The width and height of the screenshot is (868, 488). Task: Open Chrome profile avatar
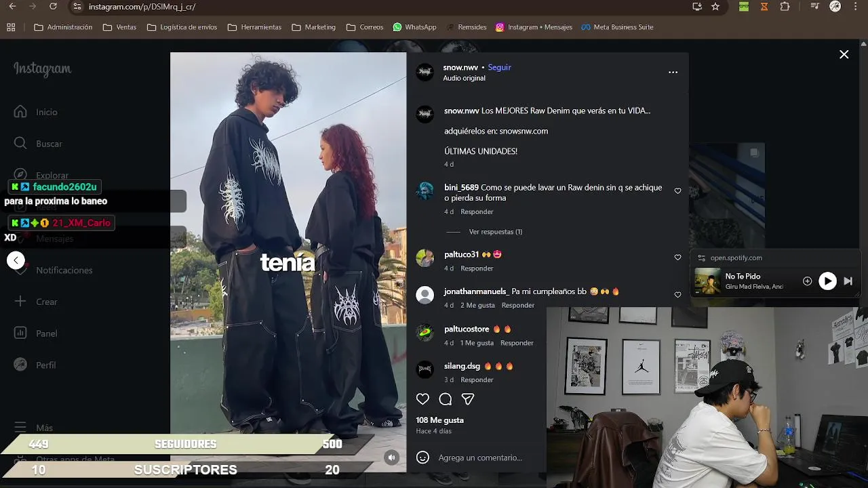[x=835, y=6]
